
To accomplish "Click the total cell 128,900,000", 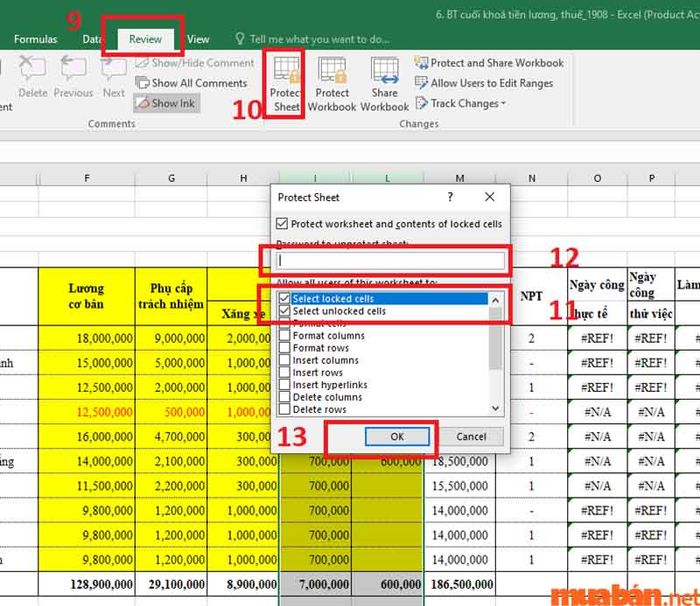I will coord(87,584).
